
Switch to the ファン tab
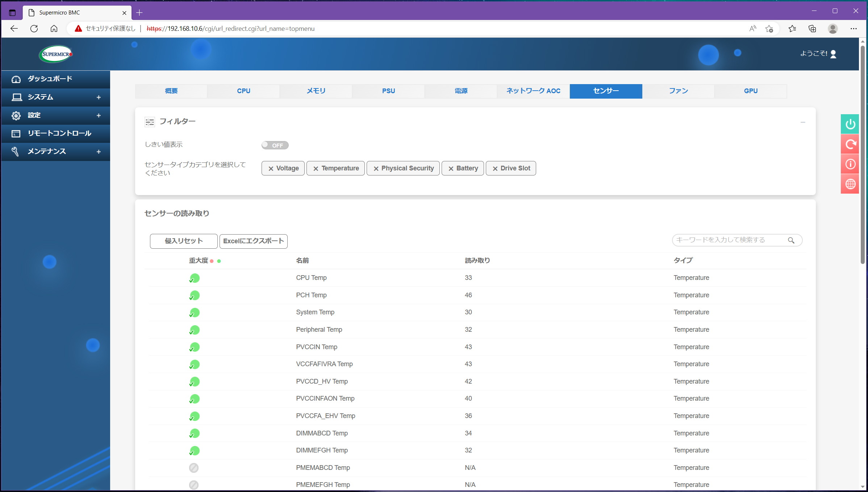point(678,91)
